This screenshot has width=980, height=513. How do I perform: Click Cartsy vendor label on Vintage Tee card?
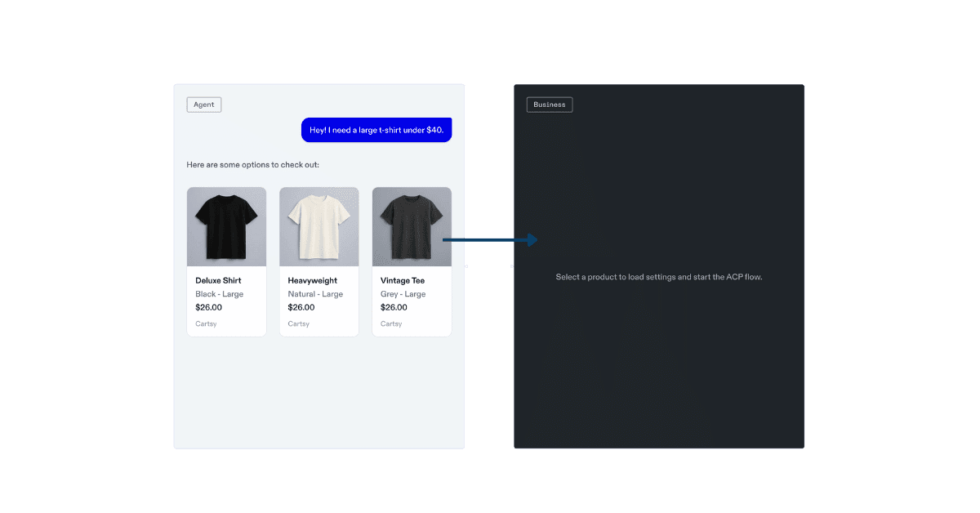391,323
